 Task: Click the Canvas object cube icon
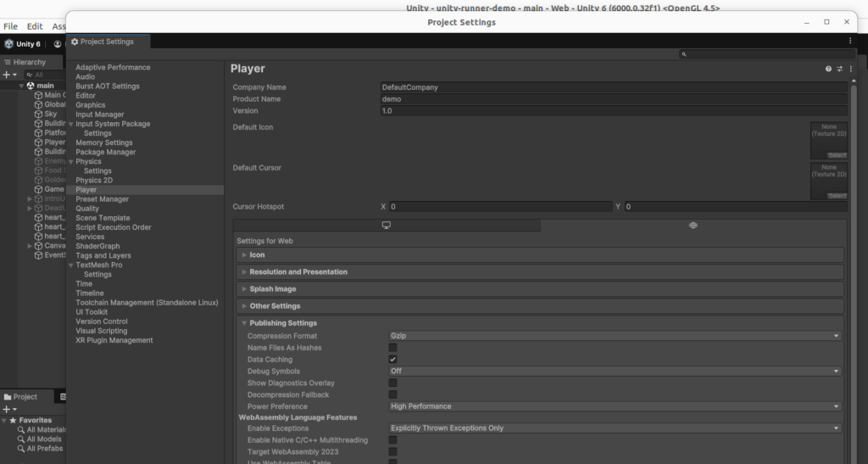coord(38,246)
